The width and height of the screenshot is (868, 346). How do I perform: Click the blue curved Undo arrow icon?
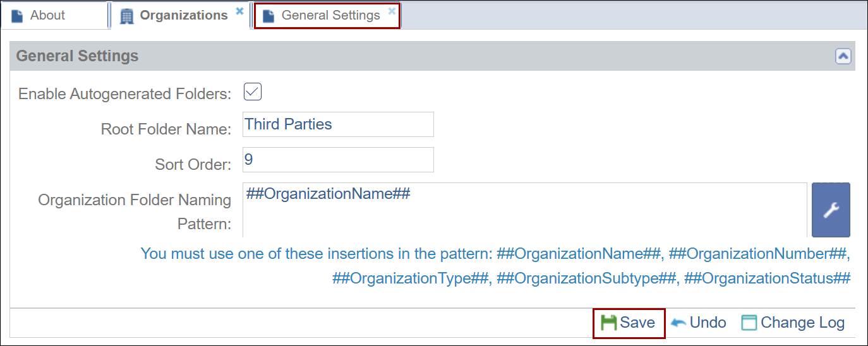point(678,323)
